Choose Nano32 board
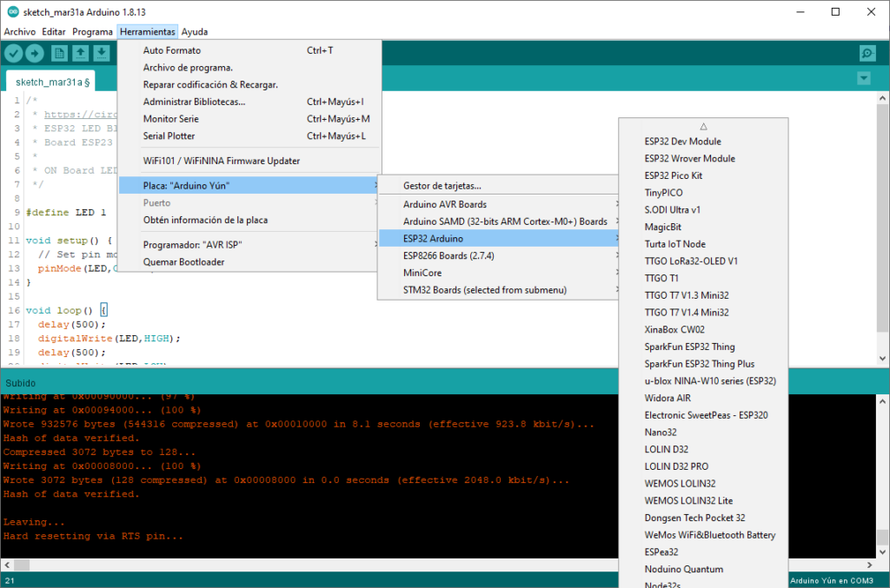 (x=703, y=432)
